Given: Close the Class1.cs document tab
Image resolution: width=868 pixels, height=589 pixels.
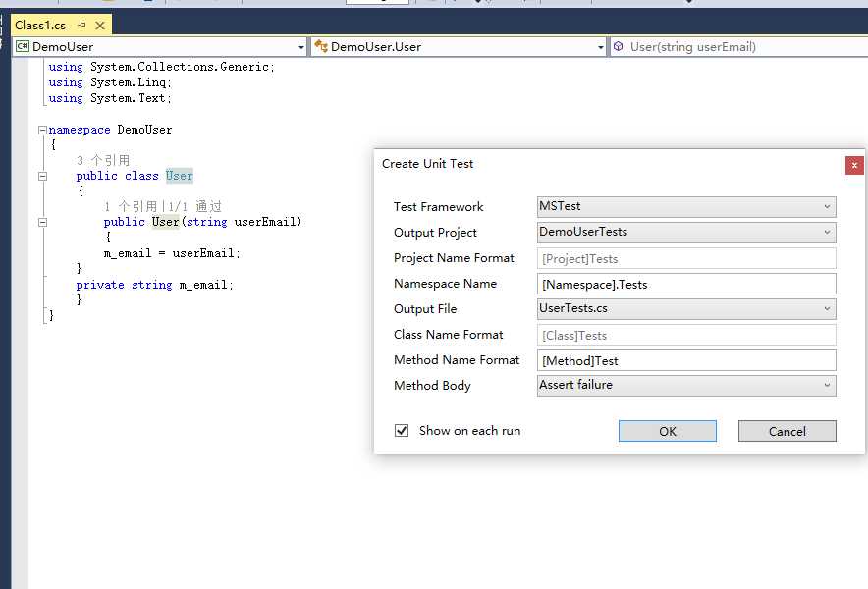Looking at the screenshot, I should pyautogui.click(x=100, y=26).
